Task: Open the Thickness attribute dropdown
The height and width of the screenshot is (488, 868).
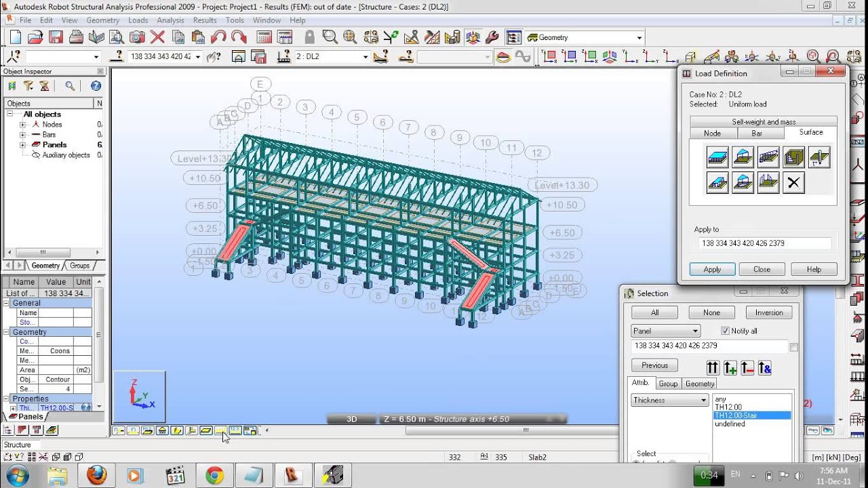Action: pos(670,400)
